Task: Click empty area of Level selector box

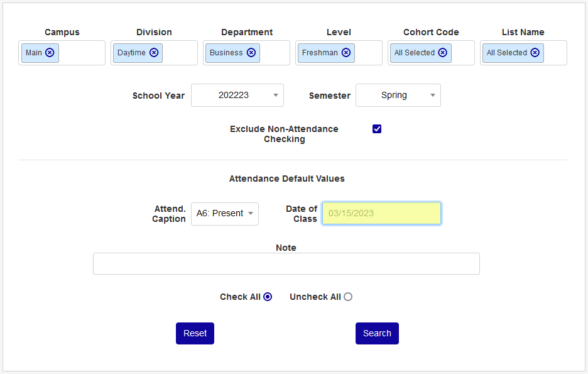Action: [369, 53]
